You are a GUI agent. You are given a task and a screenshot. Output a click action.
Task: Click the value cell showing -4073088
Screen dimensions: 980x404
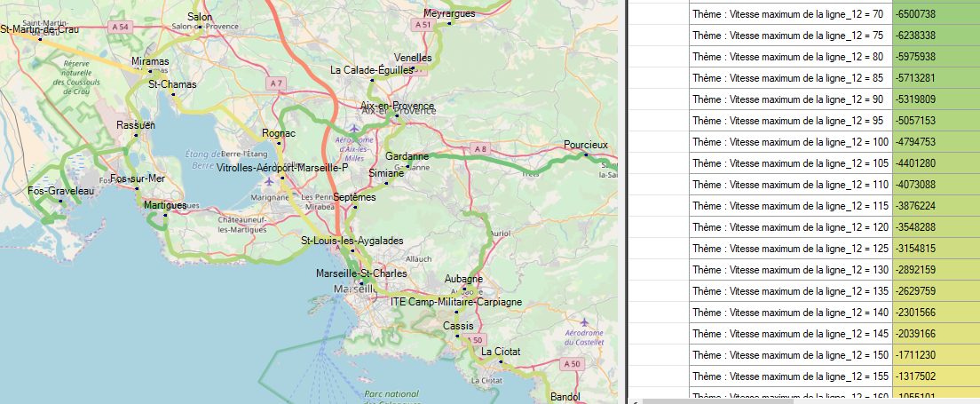pyautogui.click(x=936, y=185)
